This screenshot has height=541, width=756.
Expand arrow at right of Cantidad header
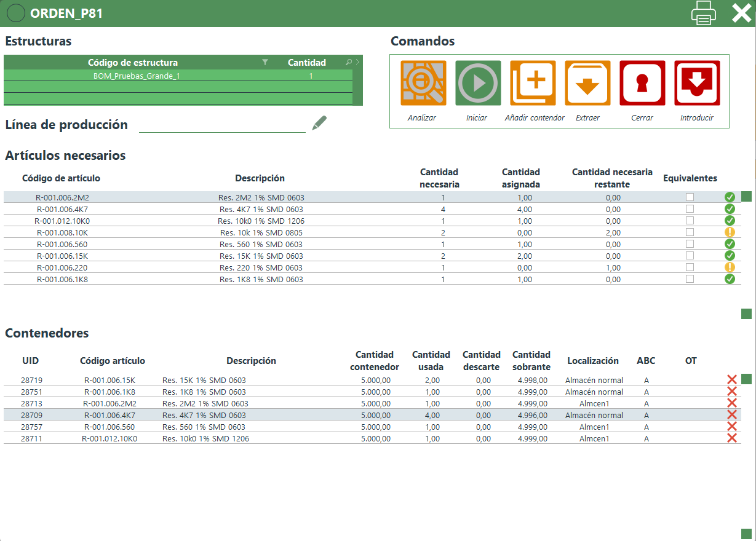click(357, 62)
